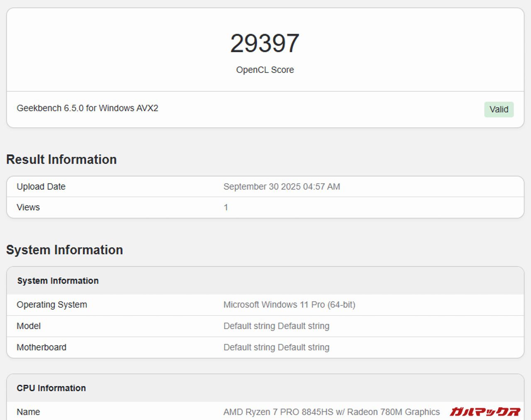Screen dimensions: 531x420
Task: Click the Views row label
Action: (x=28, y=207)
